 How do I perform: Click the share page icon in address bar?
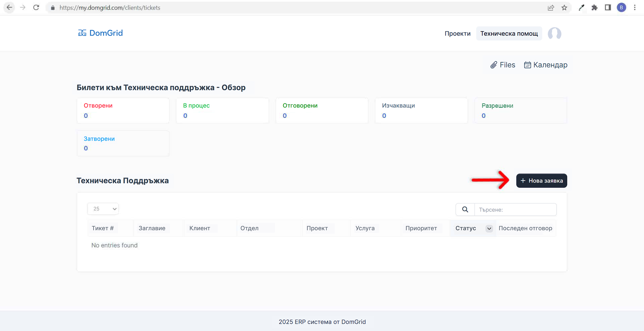[x=551, y=8]
